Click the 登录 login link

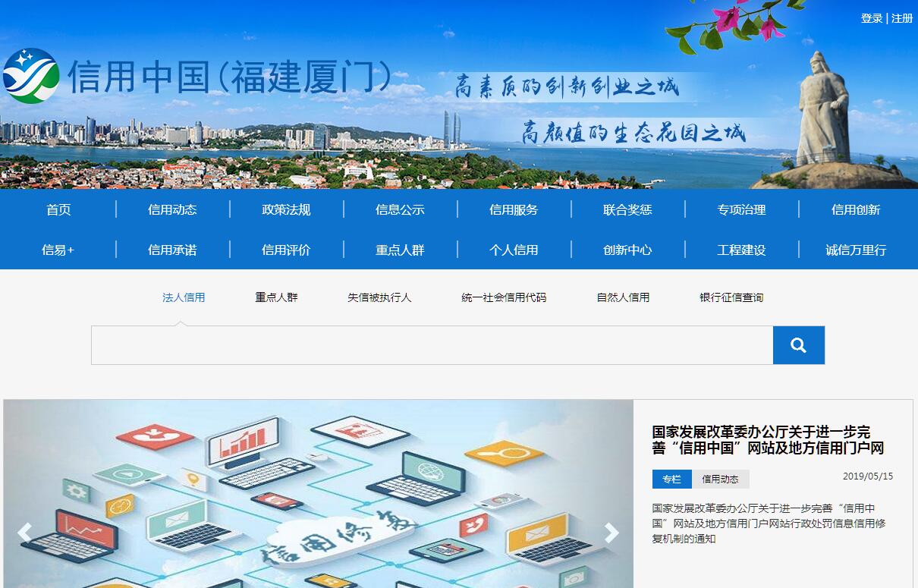871,18
